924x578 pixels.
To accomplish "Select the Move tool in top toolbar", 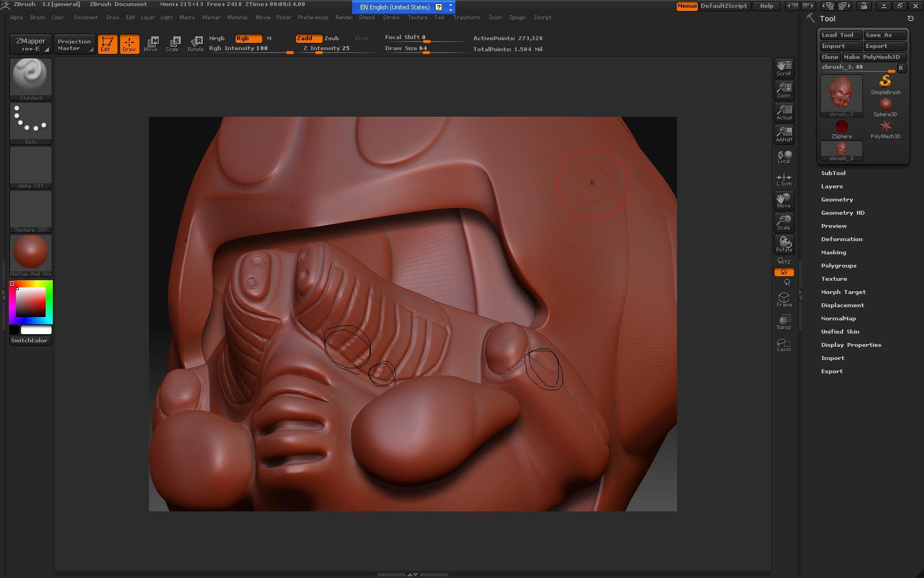I will (151, 43).
